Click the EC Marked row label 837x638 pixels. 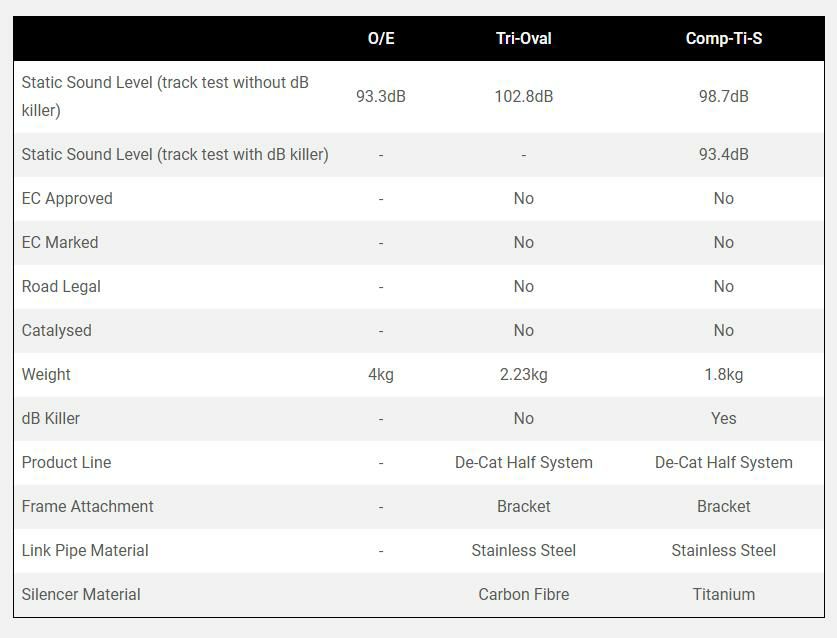[x=60, y=243]
